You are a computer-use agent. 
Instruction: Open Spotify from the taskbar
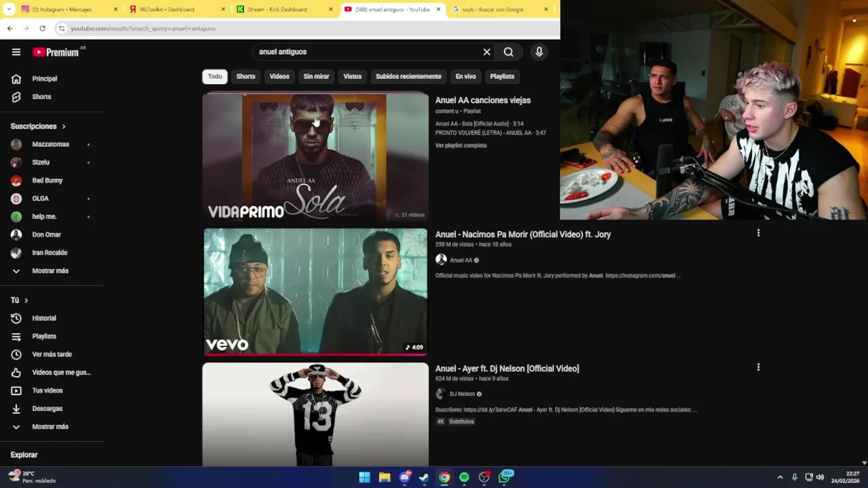click(464, 477)
